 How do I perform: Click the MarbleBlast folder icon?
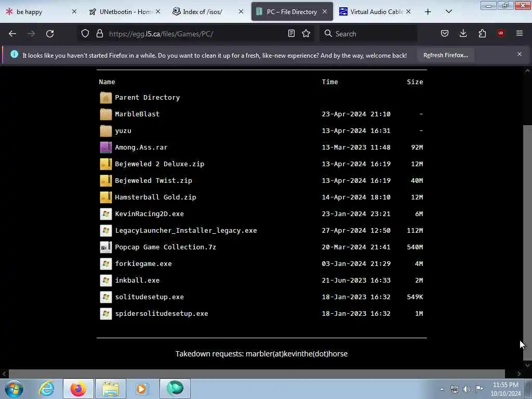coord(106,114)
